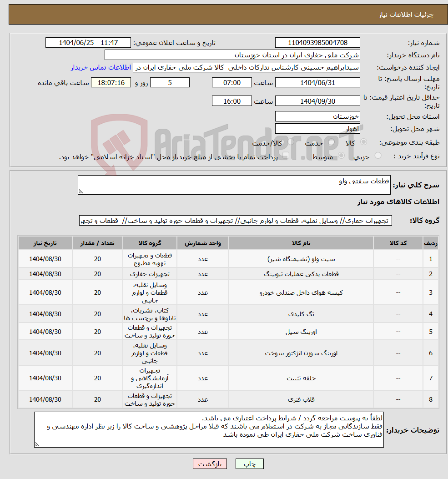Viewport: 448px width, 479px height.
Task: Click the بازگشت button
Action: pos(210,464)
